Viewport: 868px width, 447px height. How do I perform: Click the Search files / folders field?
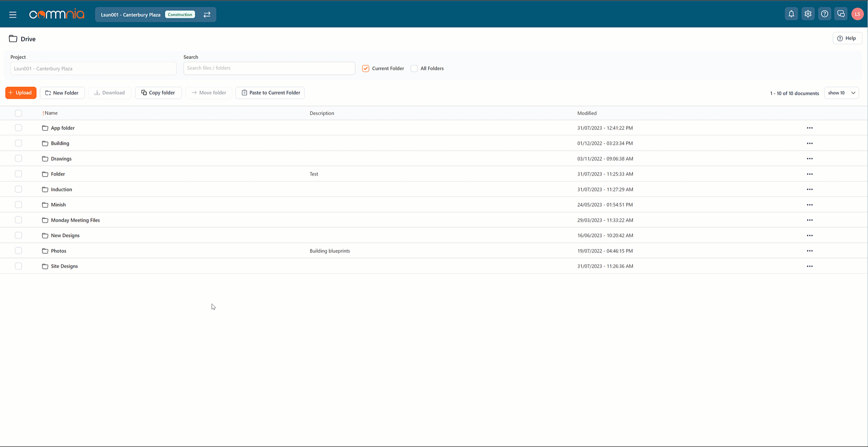pos(269,68)
